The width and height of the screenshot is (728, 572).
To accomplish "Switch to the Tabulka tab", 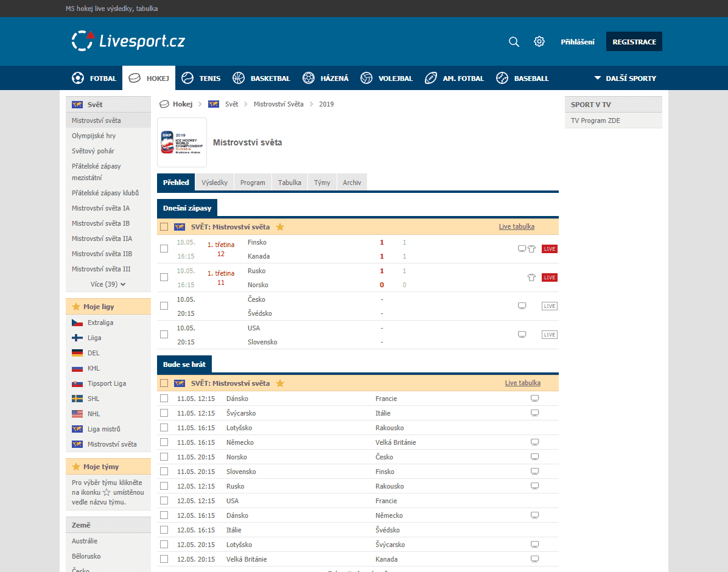I will (289, 183).
